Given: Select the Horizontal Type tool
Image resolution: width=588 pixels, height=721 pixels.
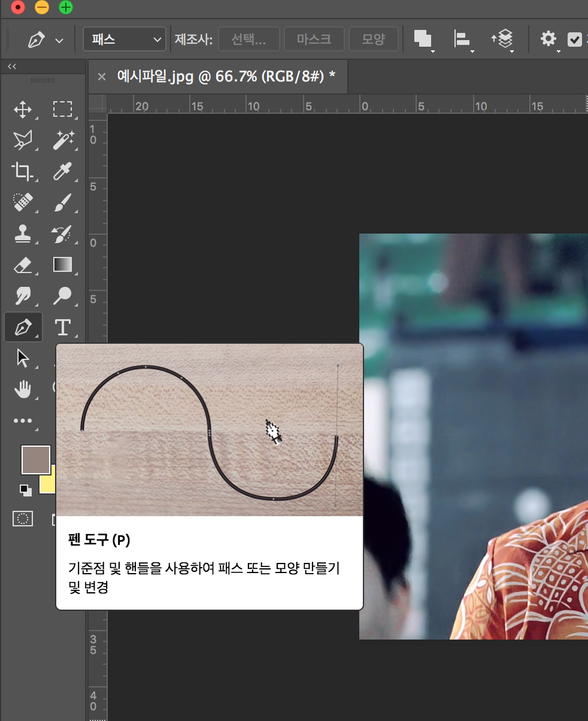Looking at the screenshot, I should pyautogui.click(x=62, y=328).
